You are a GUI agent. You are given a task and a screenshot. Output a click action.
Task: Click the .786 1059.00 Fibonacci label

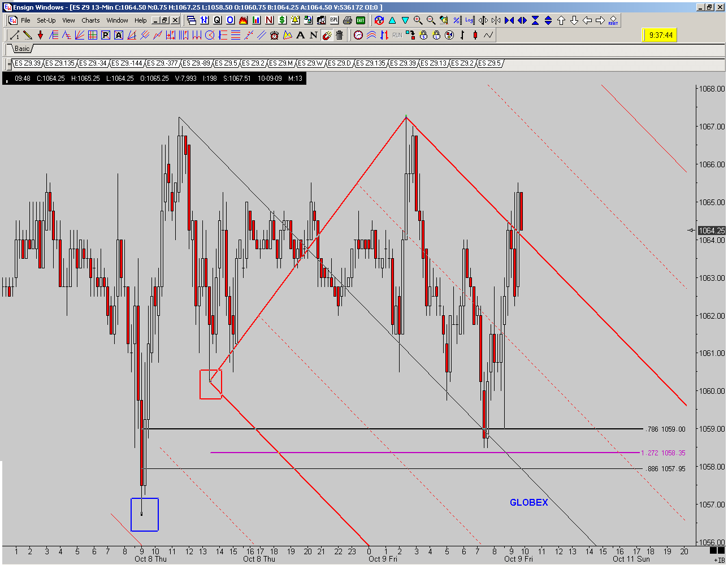[x=665, y=429]
